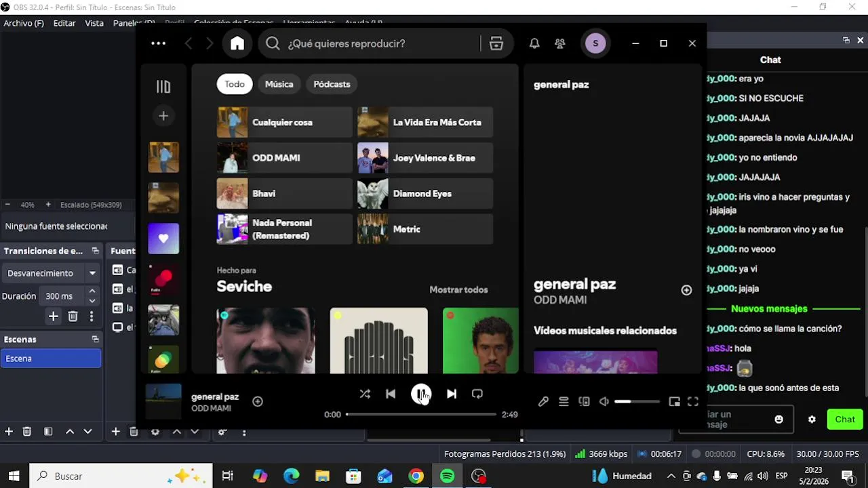Open Chrome from taskbar
868x488 pixels.
(x=416, y=476)
